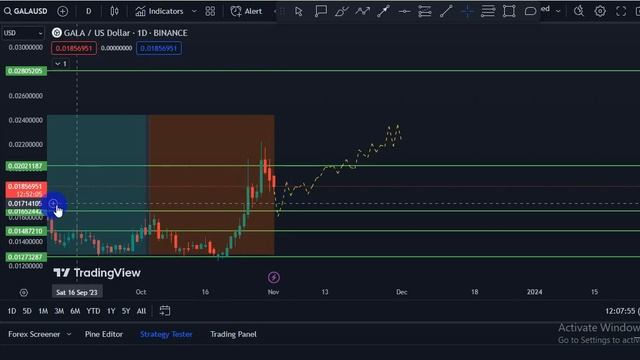Open the indicator templates grid icon
Viewport: 640px width, 360px height.
[210, 11]
